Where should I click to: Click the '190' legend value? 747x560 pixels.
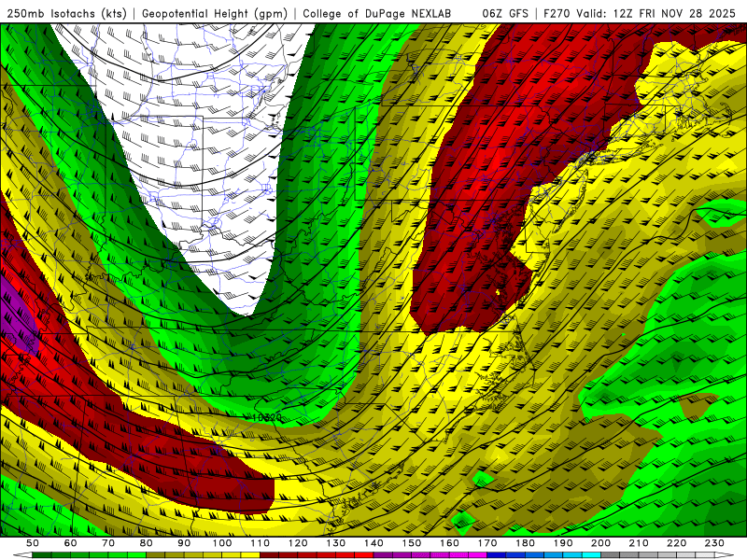point(563,543)
